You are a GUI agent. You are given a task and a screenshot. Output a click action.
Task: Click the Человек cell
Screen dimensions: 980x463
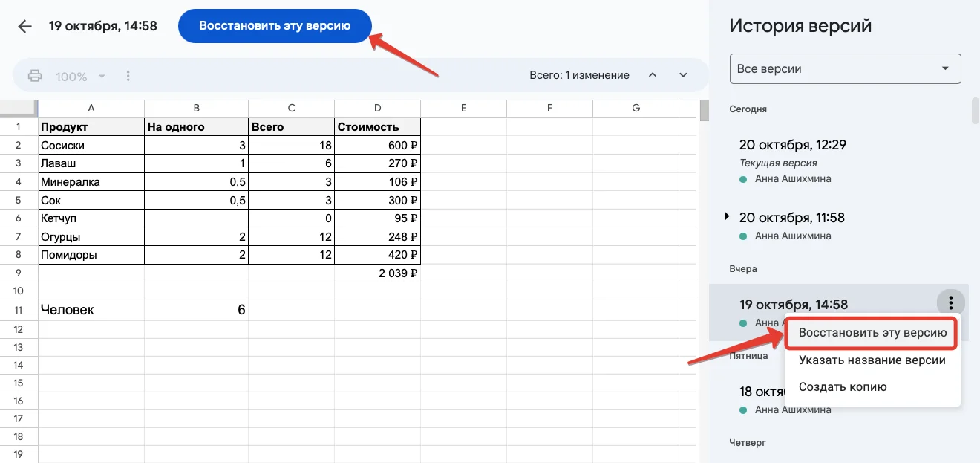tap(91, 310)
